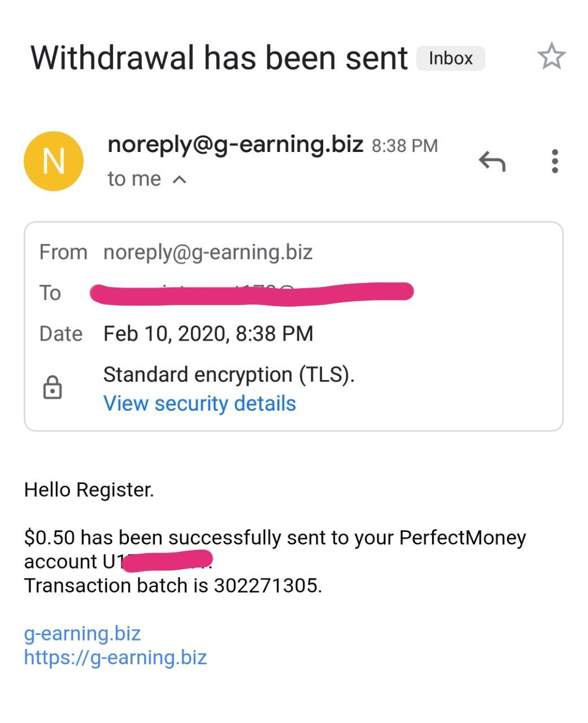Tap the 'Withdrawal has been sent' subject
588x723 pixels.
point(219,58)
